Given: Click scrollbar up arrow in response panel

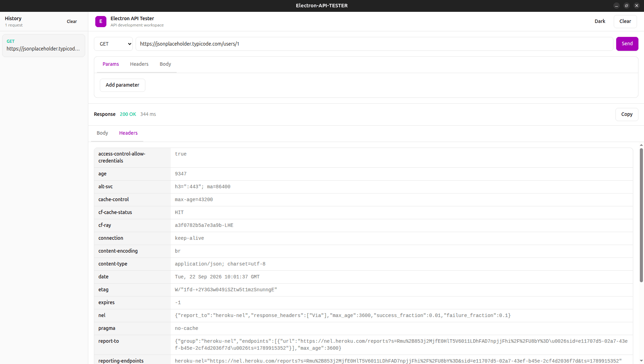Looking at the screenshot, I should [641, 145].
